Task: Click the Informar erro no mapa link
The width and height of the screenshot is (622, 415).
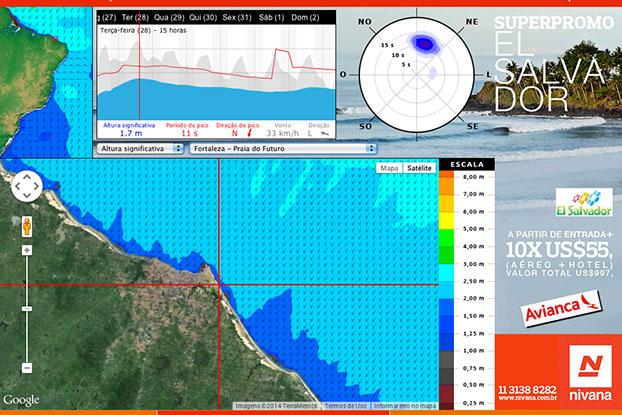Action: coord(405,406)
